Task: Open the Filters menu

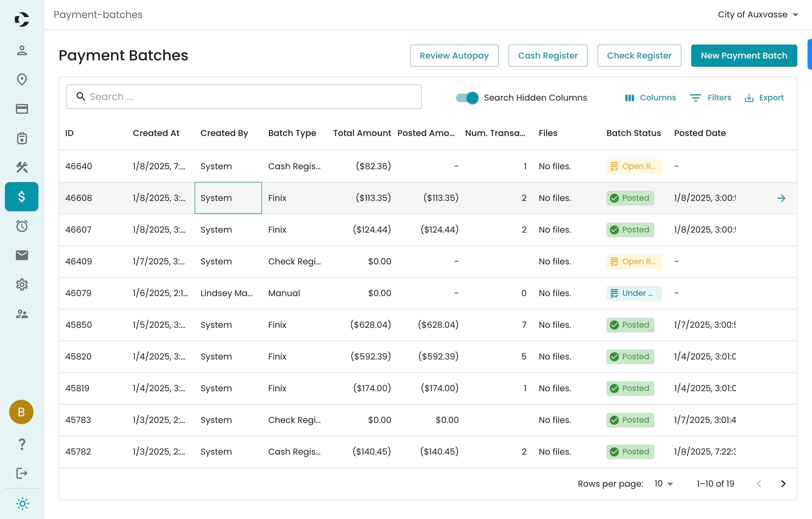Action: [710, 98]
